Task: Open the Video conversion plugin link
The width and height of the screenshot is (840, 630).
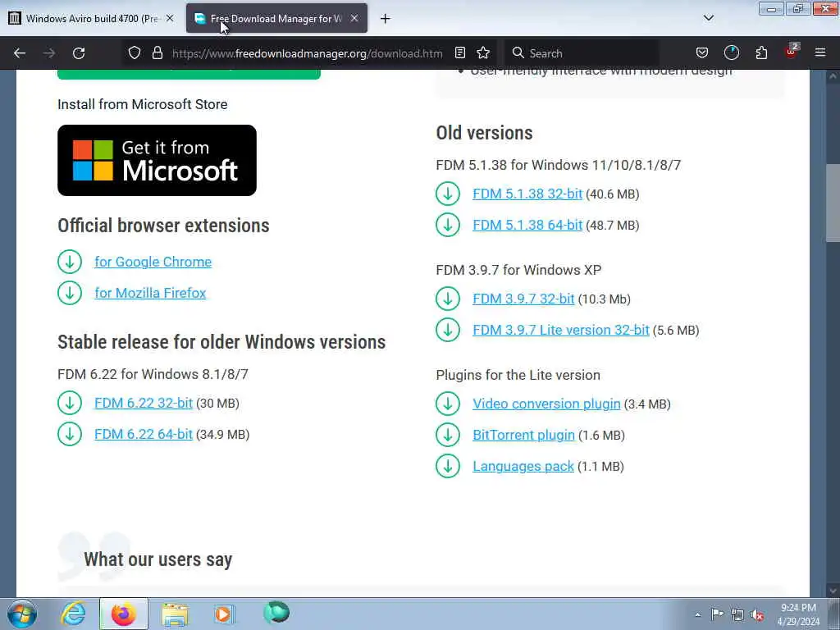Action: [x=546, y=404]
